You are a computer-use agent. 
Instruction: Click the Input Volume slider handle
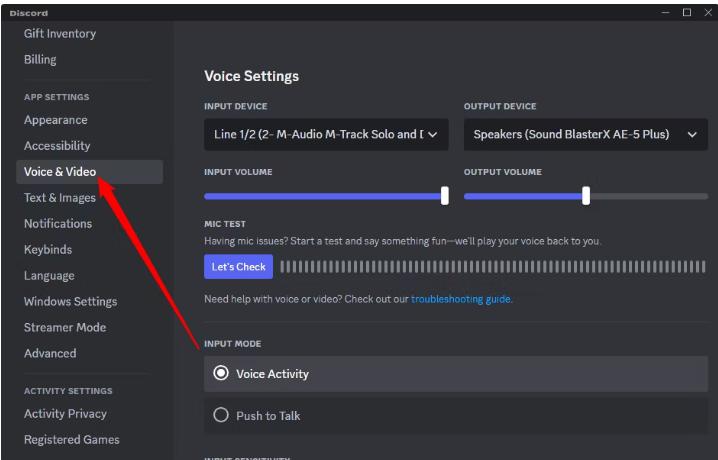pyautogui.click(x=445, y=196)
